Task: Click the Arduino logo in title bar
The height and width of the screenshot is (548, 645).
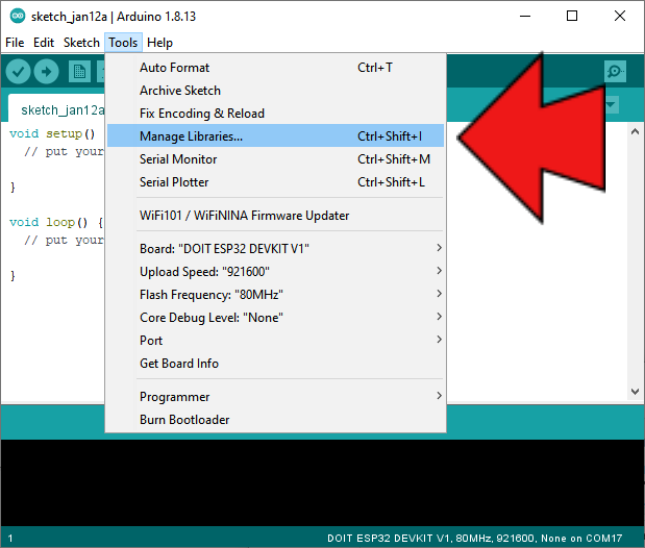Action: click(x=16, y=16)
